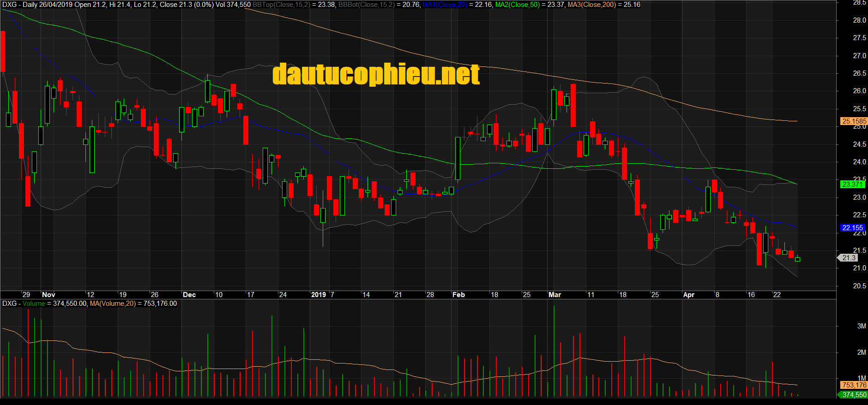Click the dautucophieu.net watermark
Viewport: 868px width, 405px height.
(x=376, y=75)
